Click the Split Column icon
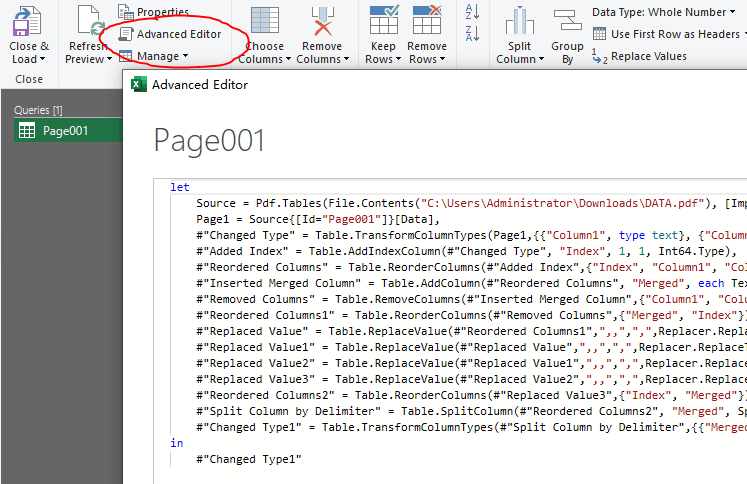This screenshot has height=484, width=747. tap(519, 21)
